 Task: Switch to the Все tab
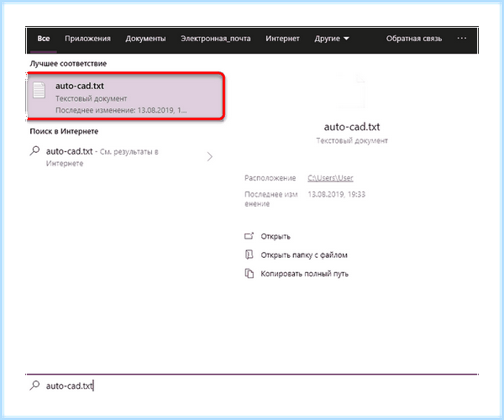pos(44,39)
